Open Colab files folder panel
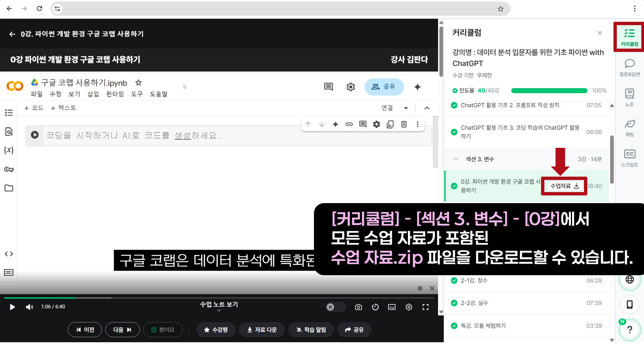Viewport: 644px width, 362px height. tap(9, 188)
